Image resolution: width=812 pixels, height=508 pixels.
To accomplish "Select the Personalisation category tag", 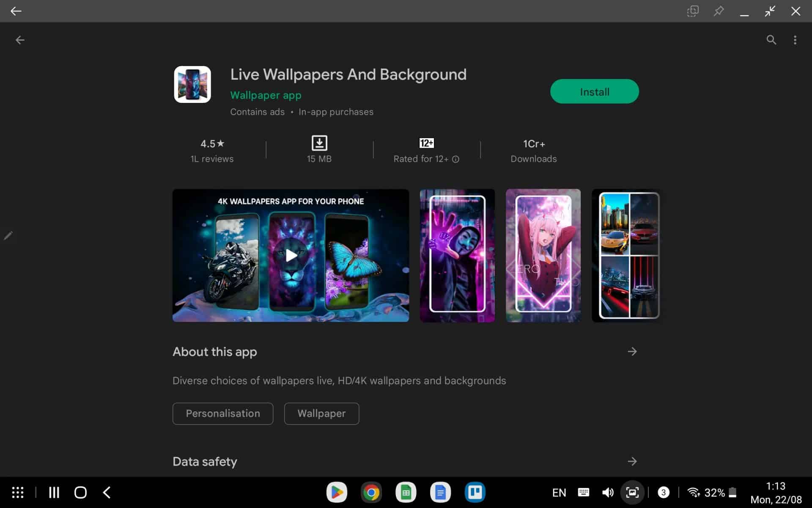I will [223, 414].
